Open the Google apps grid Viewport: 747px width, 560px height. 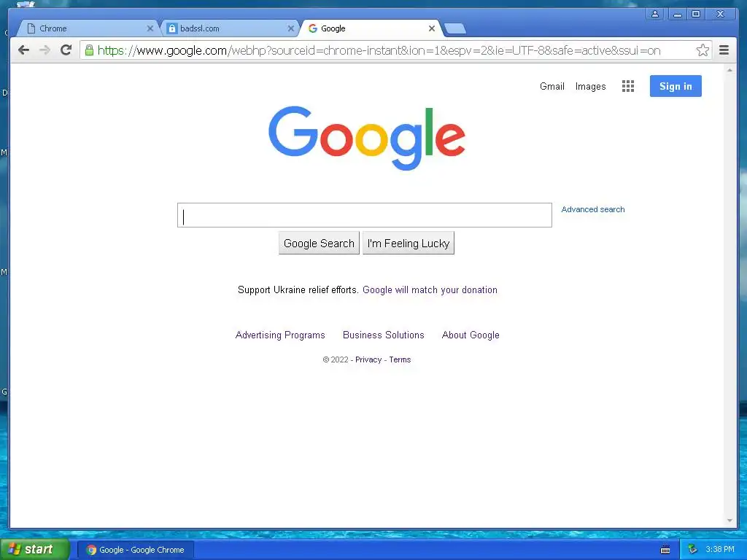coord(628,86)
